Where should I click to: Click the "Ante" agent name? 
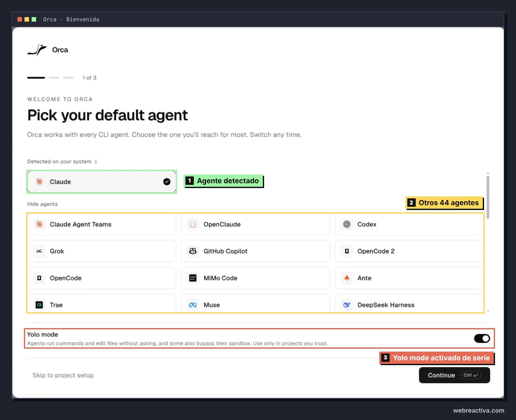coord(364,278)
